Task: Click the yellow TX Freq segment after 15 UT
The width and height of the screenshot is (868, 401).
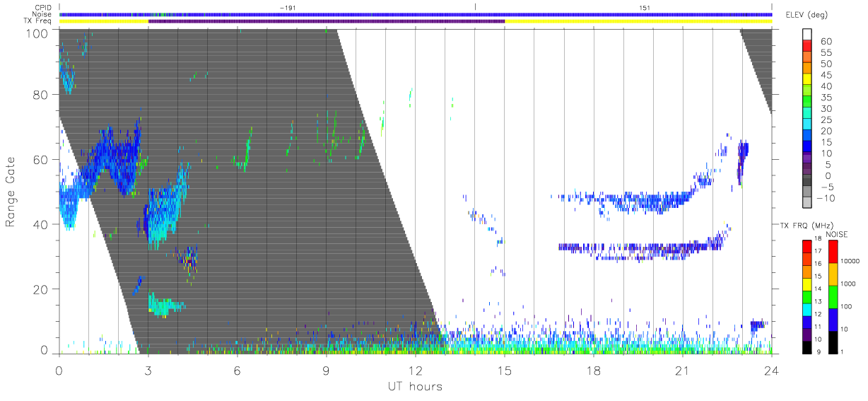Action: [x=638, y=21]
